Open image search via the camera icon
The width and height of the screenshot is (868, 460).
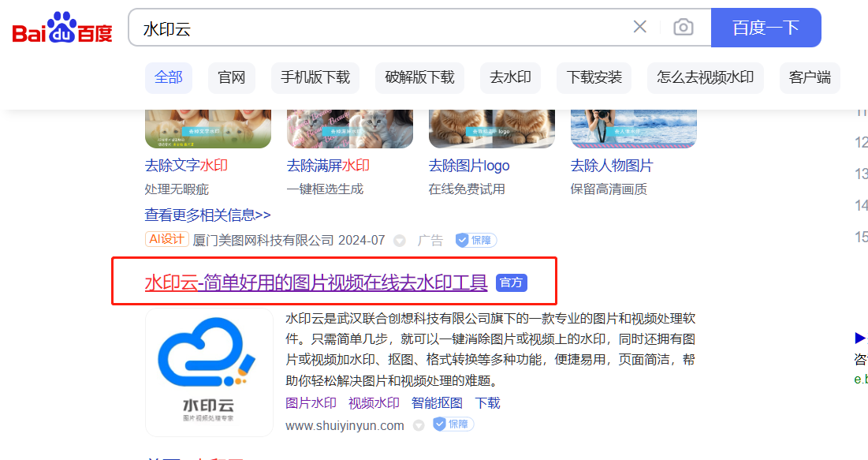683,27
